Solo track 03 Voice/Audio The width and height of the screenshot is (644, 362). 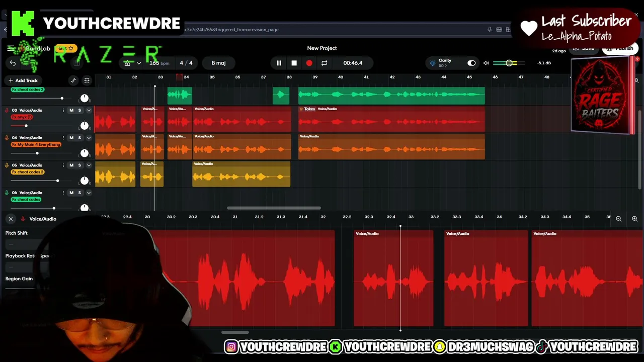point(79,110)
